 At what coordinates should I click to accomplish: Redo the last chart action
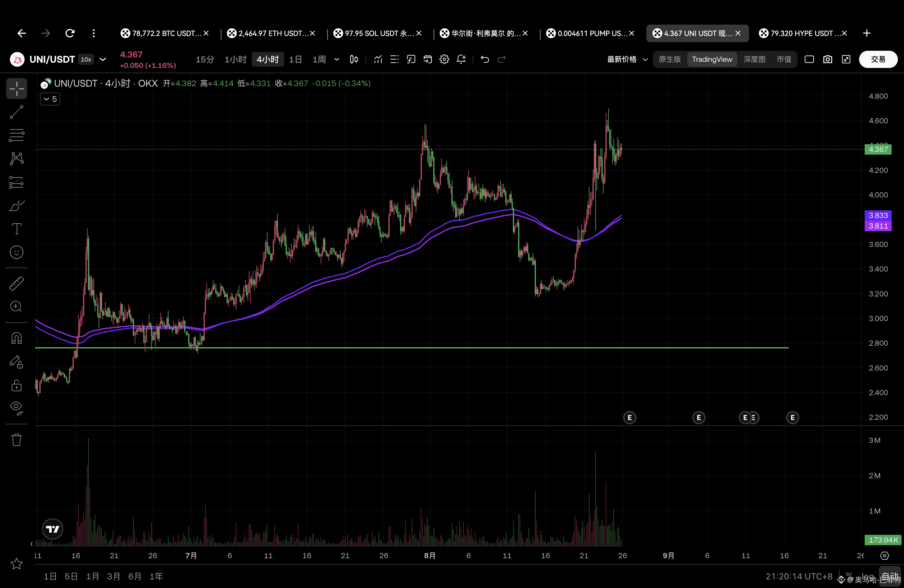(x=502, y=59)
